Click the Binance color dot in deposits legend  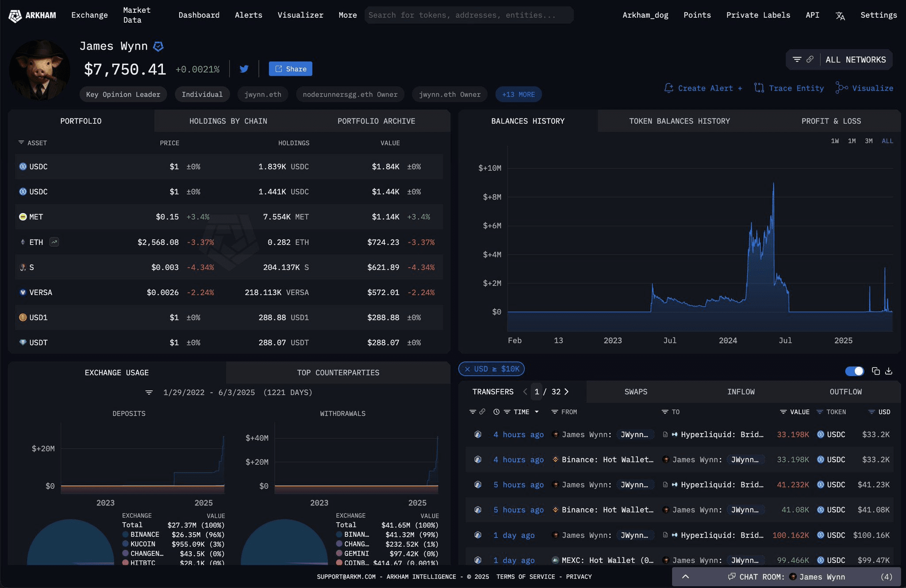pyautogui.click(x=126, y=534)
